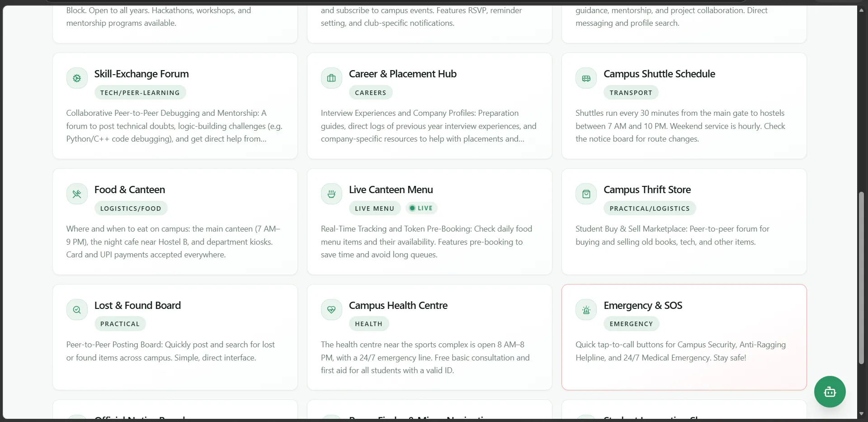The image size is (868, 422).
Task: Click the LIVE MENU tag
Action: pyautogui.click(x=374, y=209)
